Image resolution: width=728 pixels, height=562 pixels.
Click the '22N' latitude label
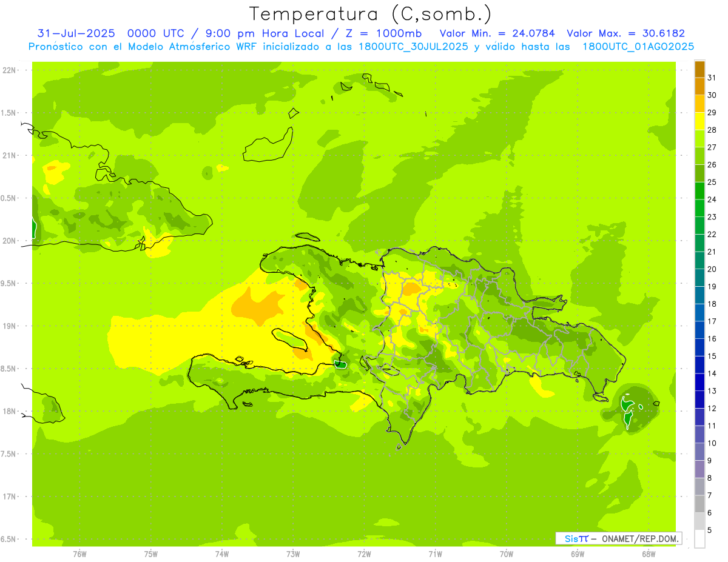(x=10, y=70)
